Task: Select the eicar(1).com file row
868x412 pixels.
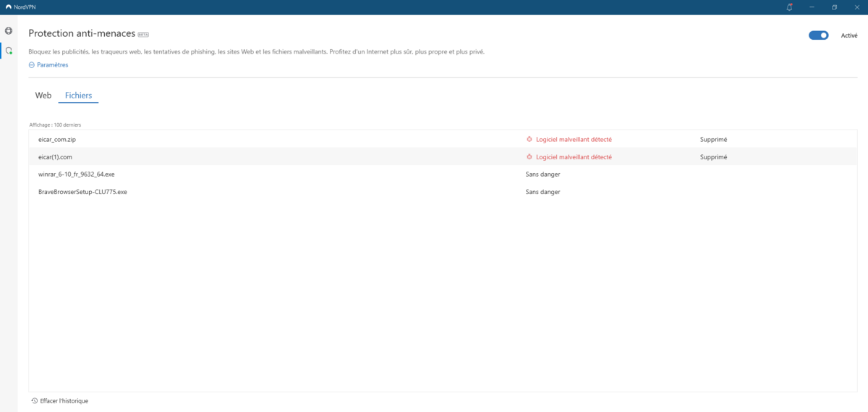Action: tap(443, 157)
